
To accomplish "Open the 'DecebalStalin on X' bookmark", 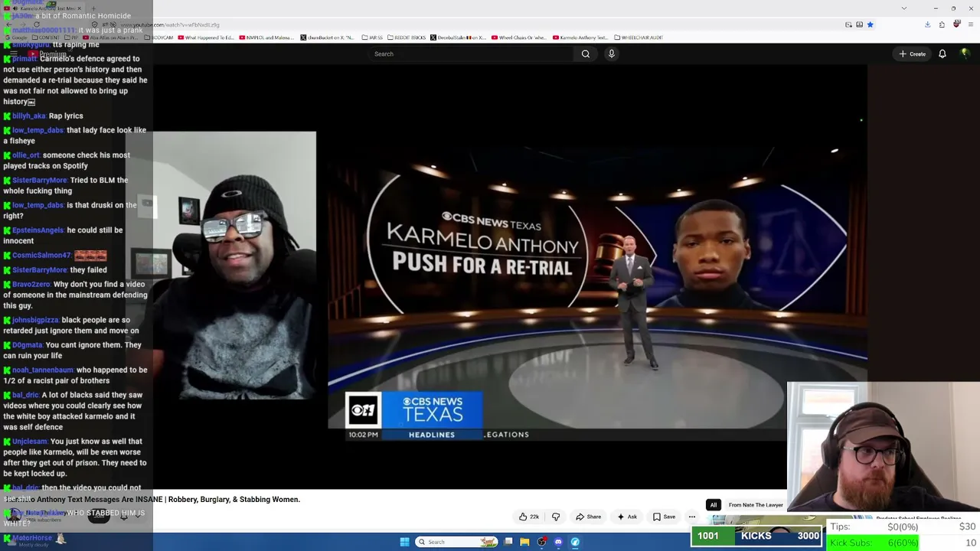I will (x=458, y=37).
